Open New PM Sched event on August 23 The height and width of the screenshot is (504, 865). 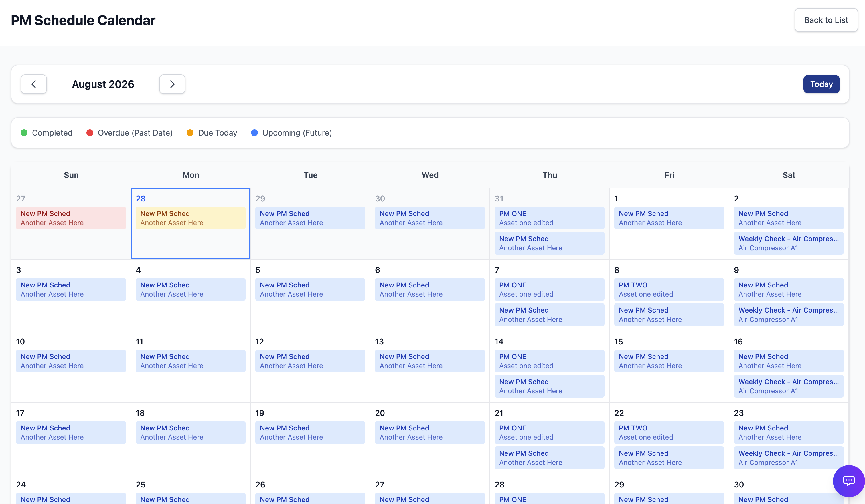[789, 433]
